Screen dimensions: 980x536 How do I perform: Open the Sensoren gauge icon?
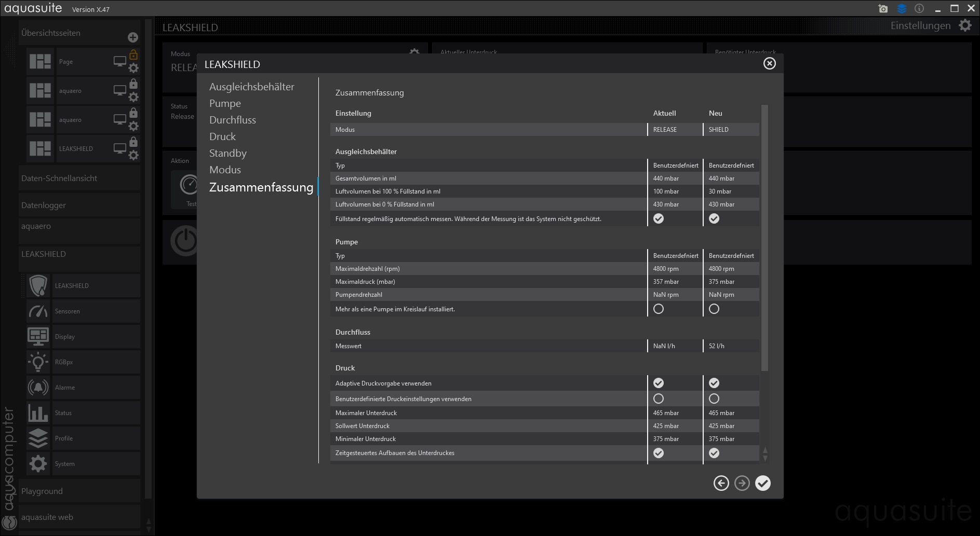38,311
